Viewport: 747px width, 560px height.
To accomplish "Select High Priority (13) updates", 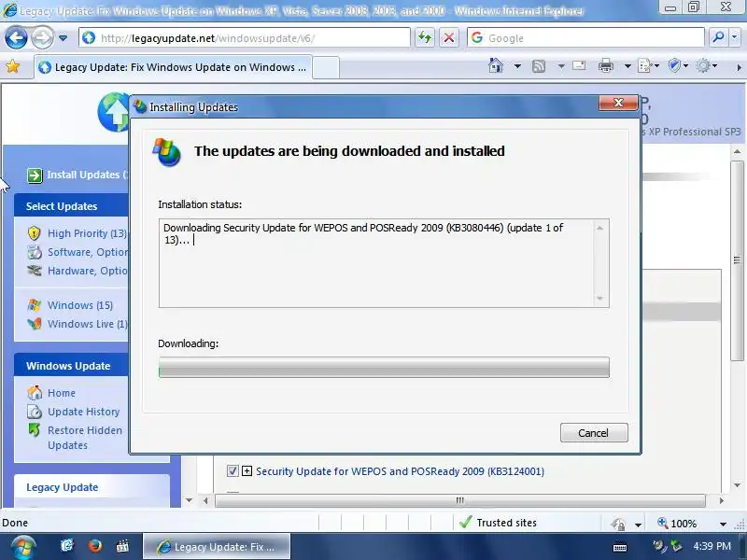I will [x=87, y=233].
